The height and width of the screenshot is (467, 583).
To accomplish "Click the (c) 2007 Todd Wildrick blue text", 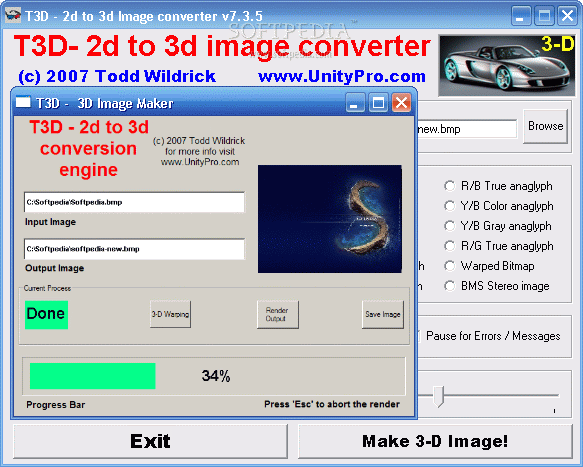I will tap(117, 77).
